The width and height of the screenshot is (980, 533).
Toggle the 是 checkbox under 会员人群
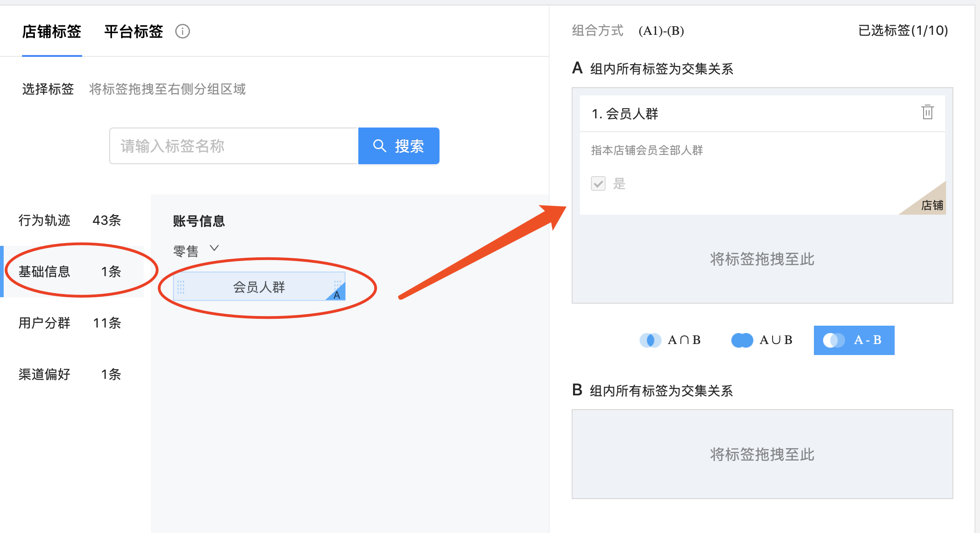(598, 183)
